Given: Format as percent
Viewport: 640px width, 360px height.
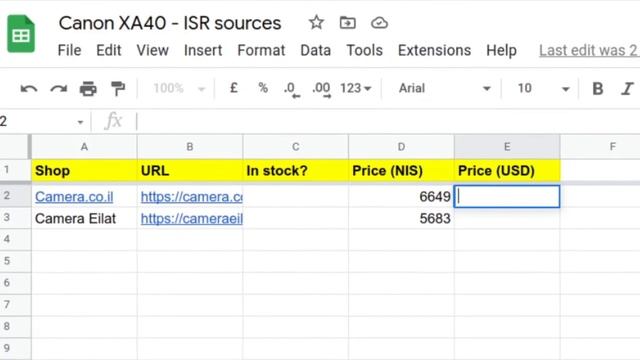Looking at the screenshot, I should click(x=263, y=88).
